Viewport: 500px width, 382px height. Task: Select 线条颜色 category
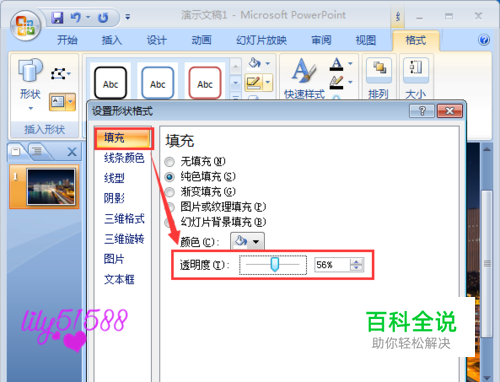(x=124, y=158)
